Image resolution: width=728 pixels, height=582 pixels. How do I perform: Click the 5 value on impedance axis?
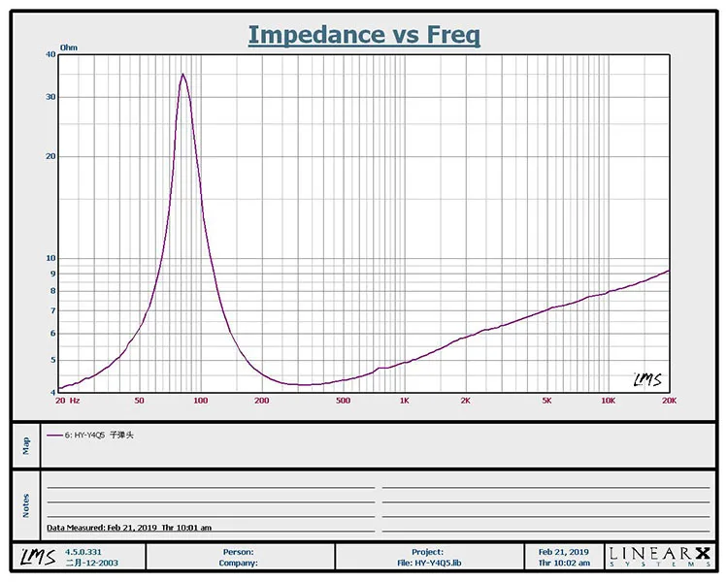tap(53, 360)
